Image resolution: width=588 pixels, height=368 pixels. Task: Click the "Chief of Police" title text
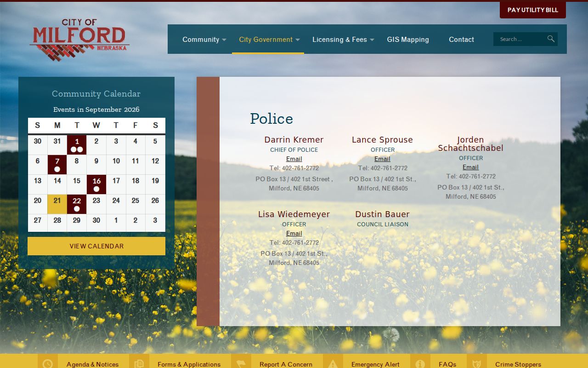[x=294, y=150]
